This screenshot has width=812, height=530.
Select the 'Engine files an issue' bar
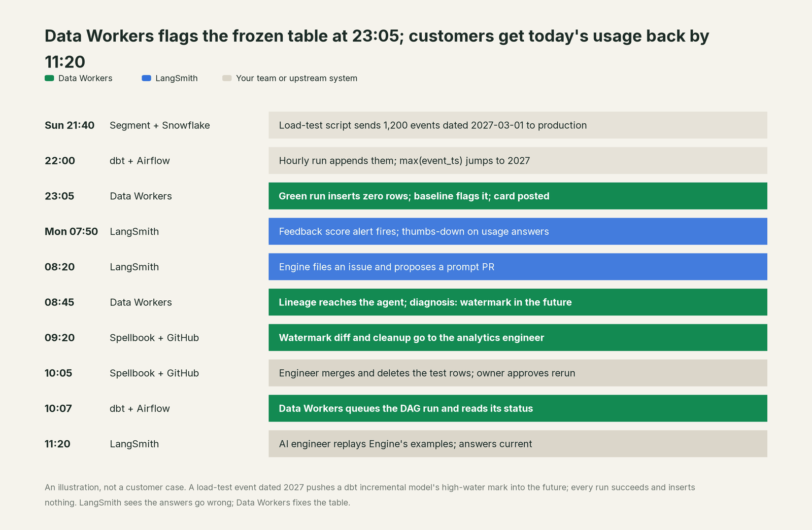tap(518, 267)
